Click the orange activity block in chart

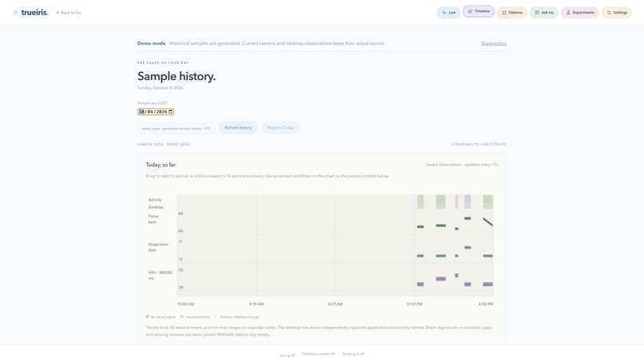click(457, 201)
